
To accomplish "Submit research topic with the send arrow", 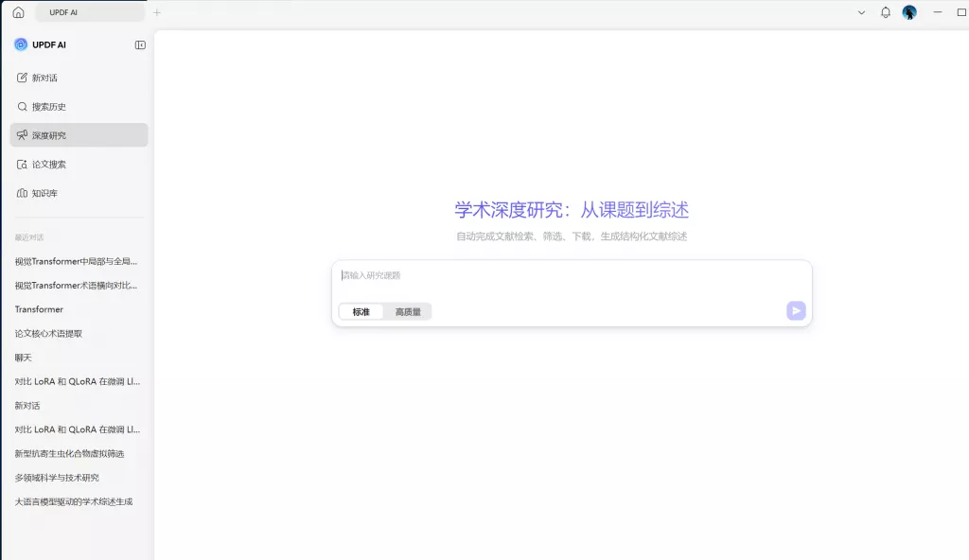I will pos(795,310).
